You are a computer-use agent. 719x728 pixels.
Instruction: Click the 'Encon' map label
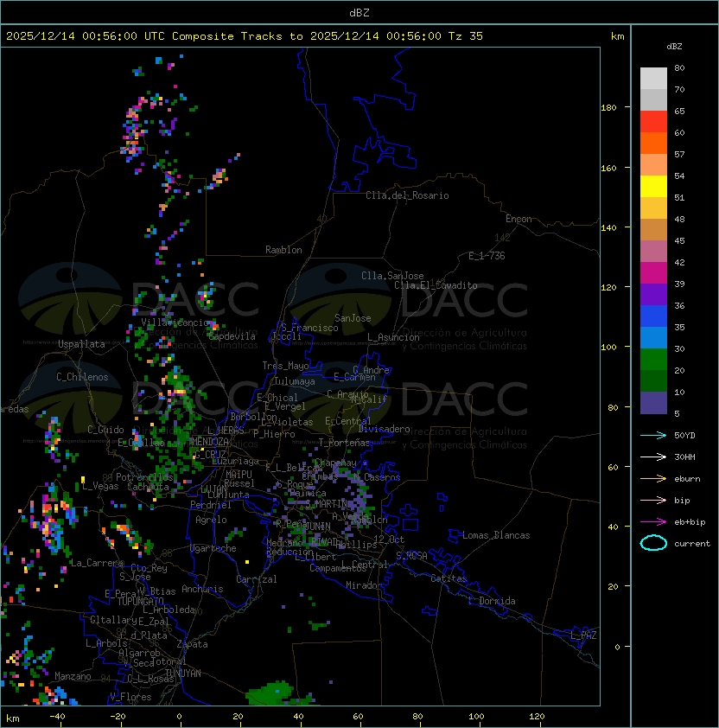519,219
